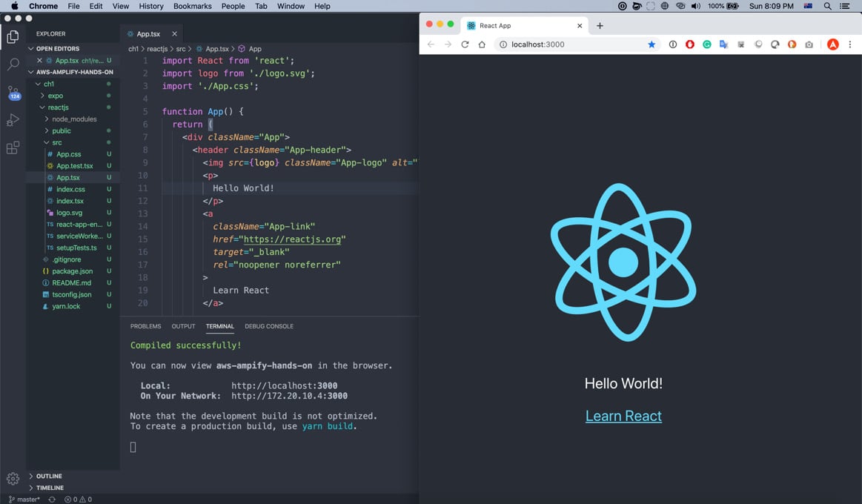Image resolution: width=862 pixels, height=504 pixels.
Task: Open Chrome's three-dot menu
Action: [x=850, y=44]
